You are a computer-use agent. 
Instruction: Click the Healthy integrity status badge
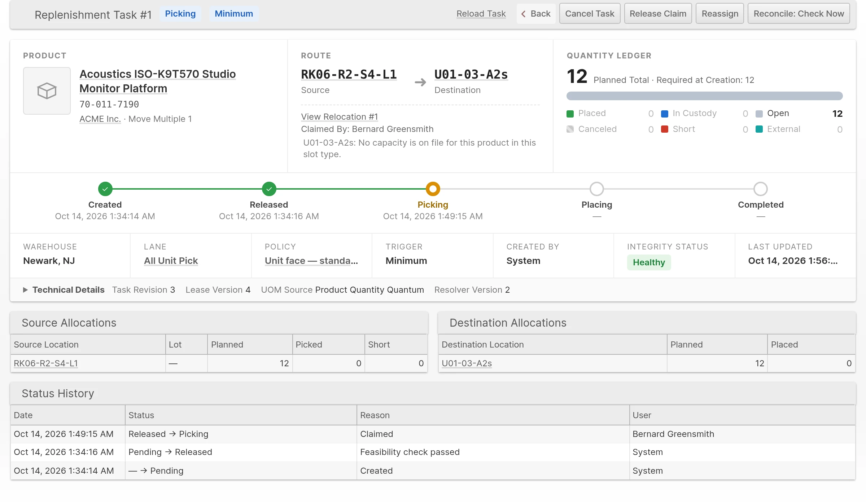click(x=649, y=262)
